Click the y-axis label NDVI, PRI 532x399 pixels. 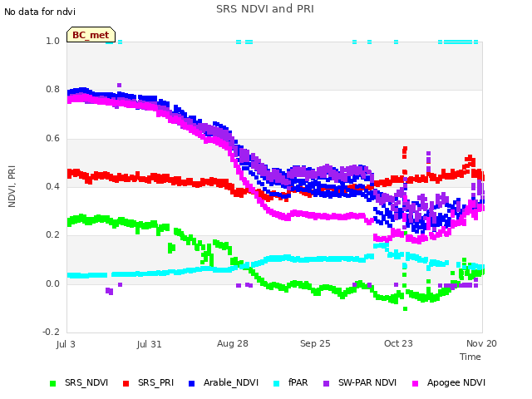[x=12, y=186]
